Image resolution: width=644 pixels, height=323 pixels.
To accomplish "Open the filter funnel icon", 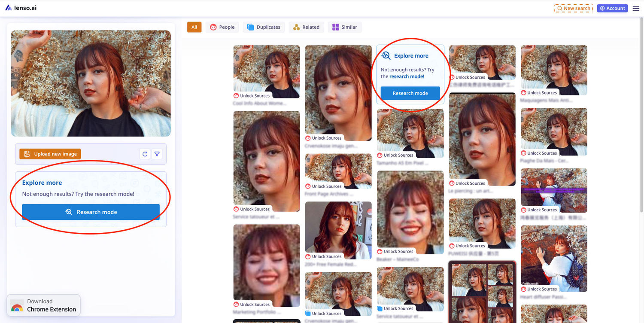I will 157,154.
